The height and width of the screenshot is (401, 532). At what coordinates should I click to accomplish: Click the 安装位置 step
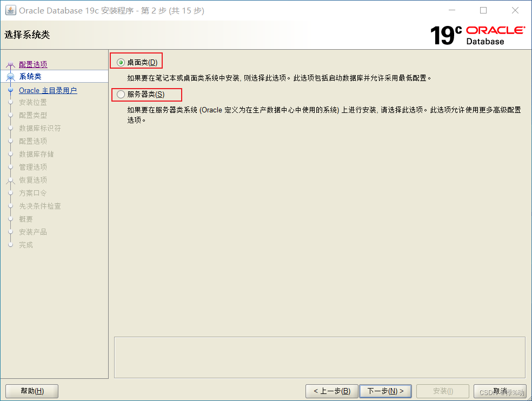(x=33, y=102)
